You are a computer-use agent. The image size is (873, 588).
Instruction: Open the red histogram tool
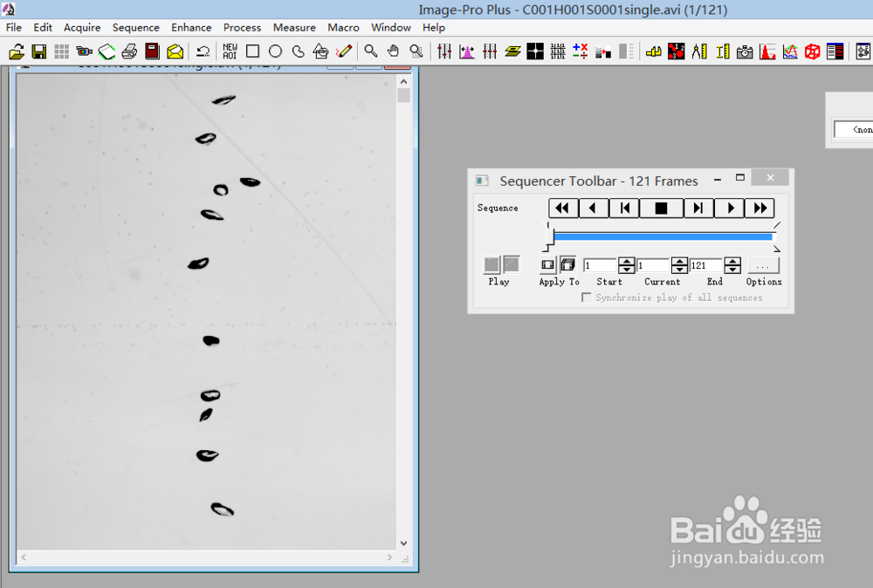point(767,51)
